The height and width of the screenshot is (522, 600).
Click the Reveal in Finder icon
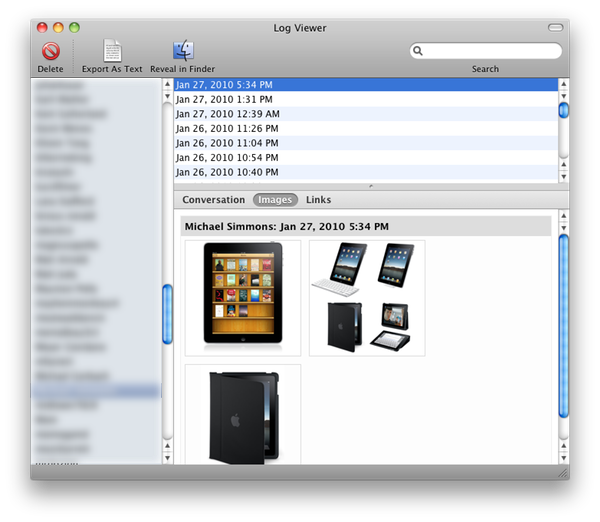pos(183,51)
